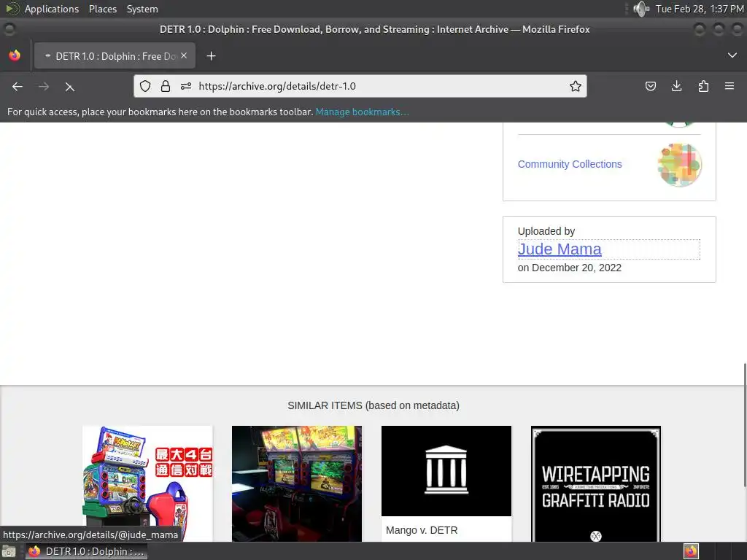The height and width of the screenshot is (560, 747).
Task: Click the "on December 20, 2022" upload date
Action: click(x=569, y=268)
